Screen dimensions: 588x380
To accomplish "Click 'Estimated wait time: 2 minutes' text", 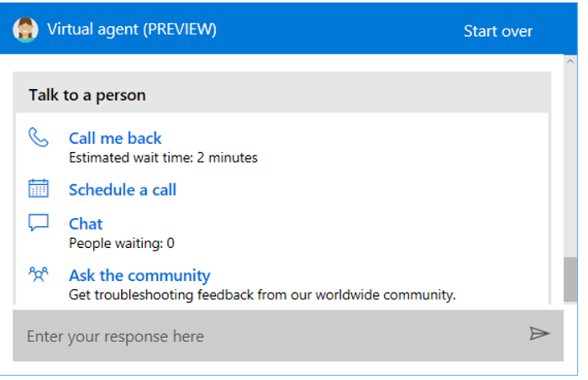I will coord(163,158).
